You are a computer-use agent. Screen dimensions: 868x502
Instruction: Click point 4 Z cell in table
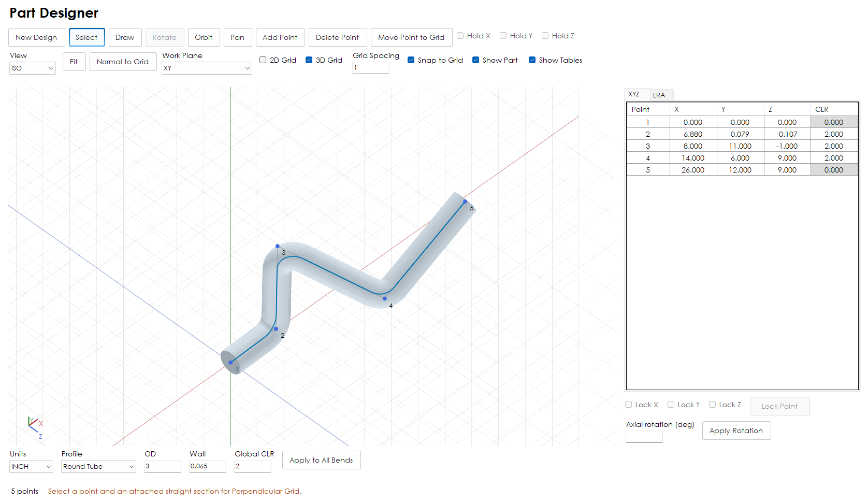point(787,158)
